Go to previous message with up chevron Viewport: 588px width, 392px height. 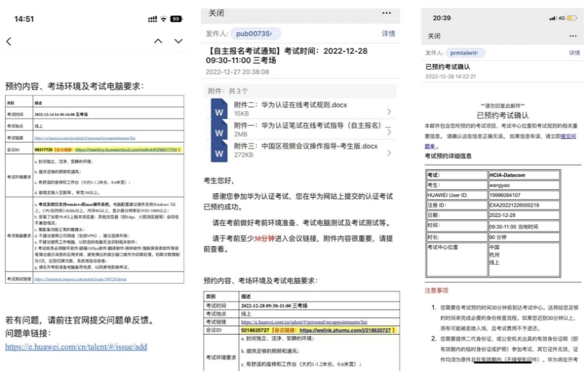pyautogui.click(x=158, y=41)
